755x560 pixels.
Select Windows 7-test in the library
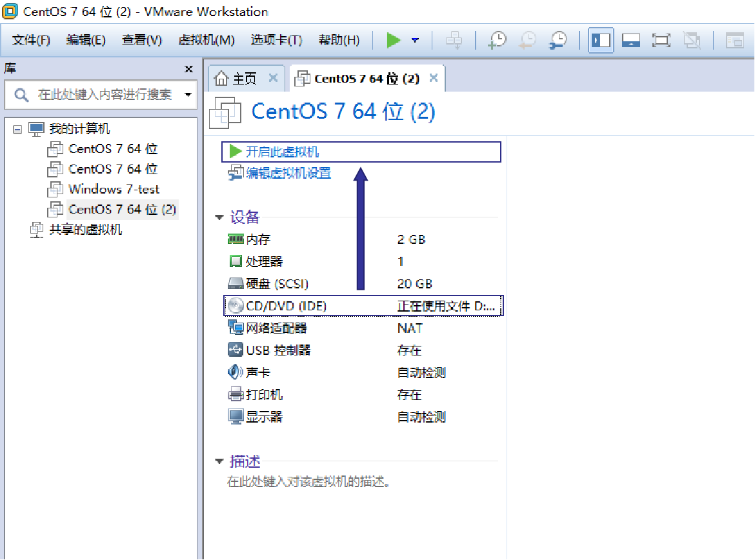(x=114, y=189)
